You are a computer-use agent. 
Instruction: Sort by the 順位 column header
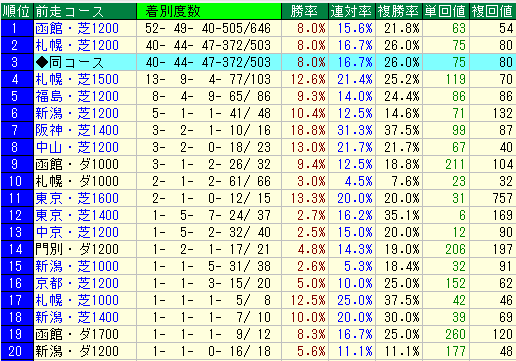17,11
